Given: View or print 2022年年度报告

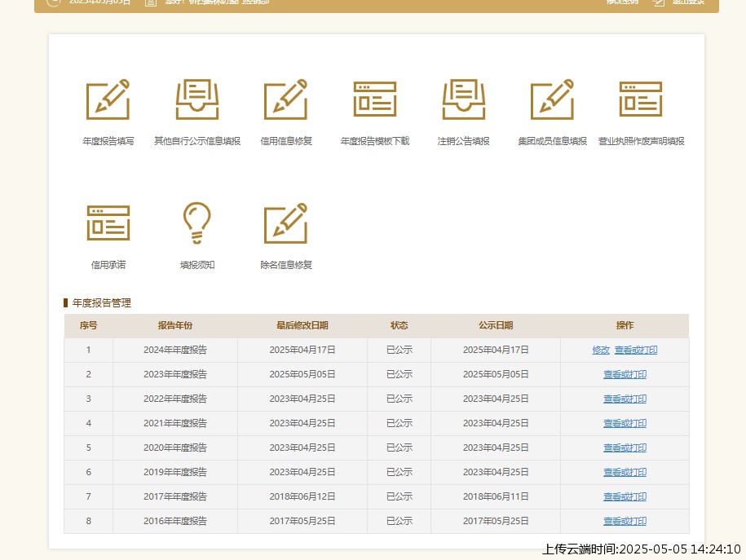Looking at the screenshot, I should [625, 399].
